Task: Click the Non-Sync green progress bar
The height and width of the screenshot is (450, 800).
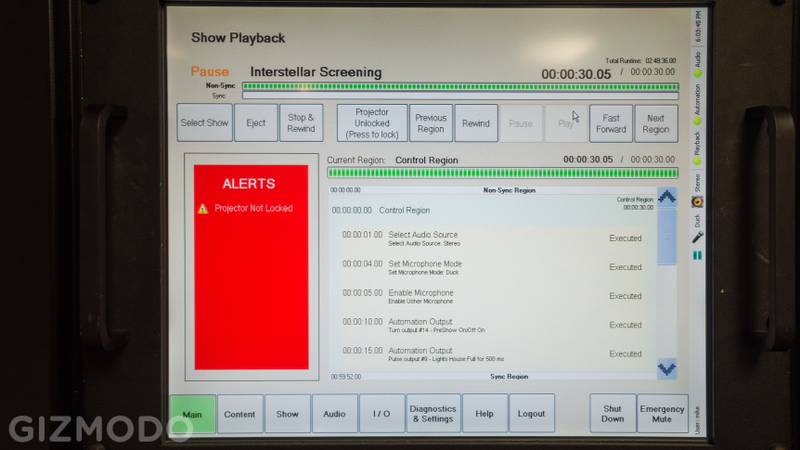Action: pos(460,86)
